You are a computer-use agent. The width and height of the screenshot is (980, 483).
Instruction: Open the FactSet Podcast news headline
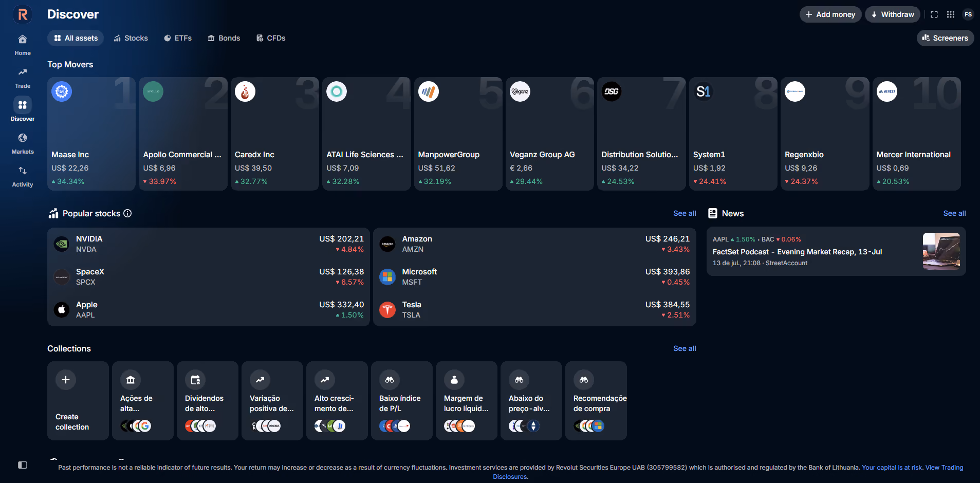[x=797, y=252]
